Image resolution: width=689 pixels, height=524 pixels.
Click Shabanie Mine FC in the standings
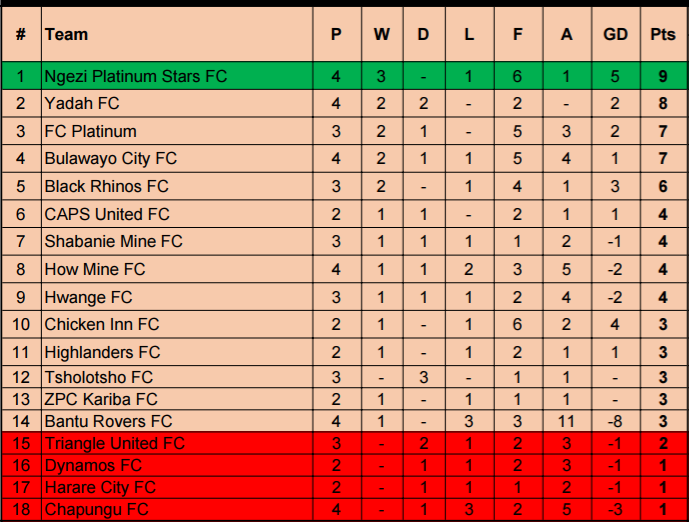click(x=113, y=241)
